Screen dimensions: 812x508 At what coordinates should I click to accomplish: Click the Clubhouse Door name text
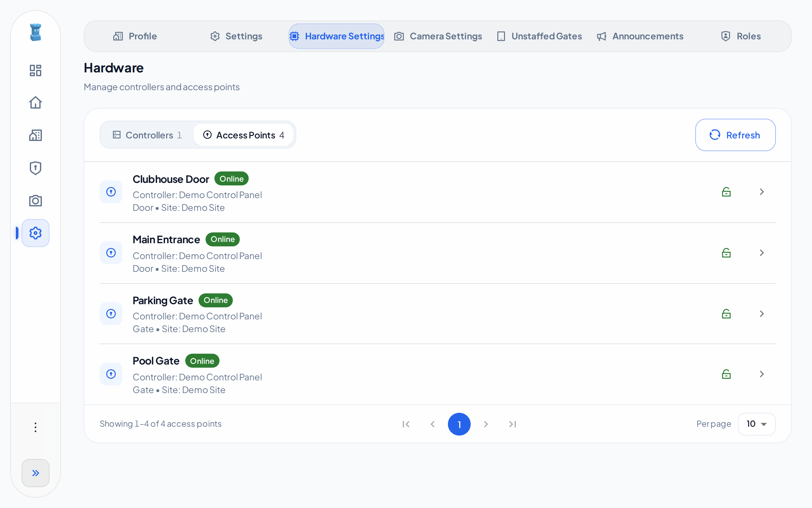point(171,179)
